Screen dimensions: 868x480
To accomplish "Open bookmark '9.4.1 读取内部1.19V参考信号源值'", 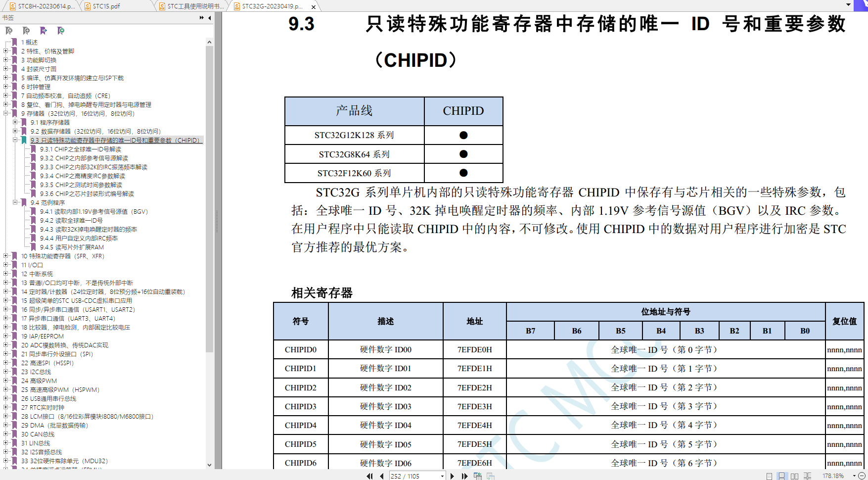I will (94, 211).
